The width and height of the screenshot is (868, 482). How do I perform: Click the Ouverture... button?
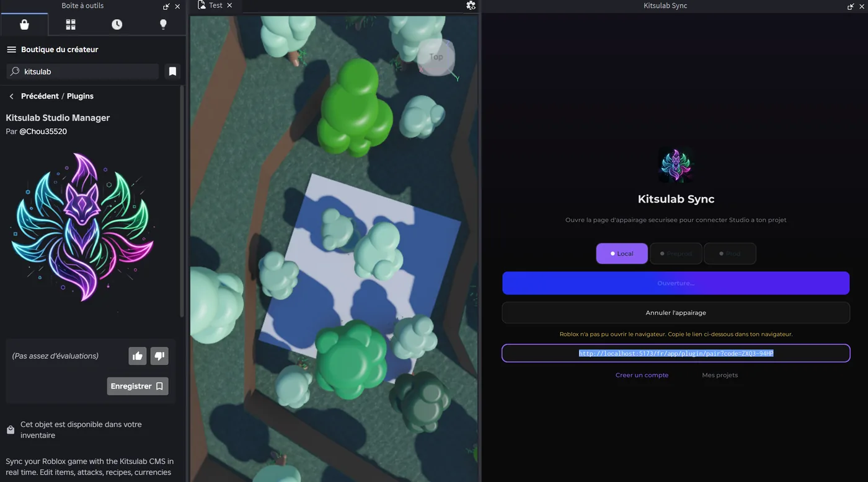(676, 283)
